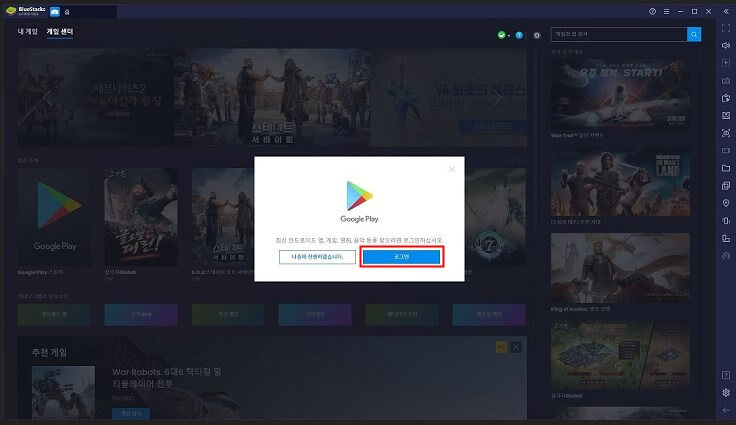Close the Google Play sign-in dialog
Viewport: 736px width, 425px height.
(x=452, y=169)
